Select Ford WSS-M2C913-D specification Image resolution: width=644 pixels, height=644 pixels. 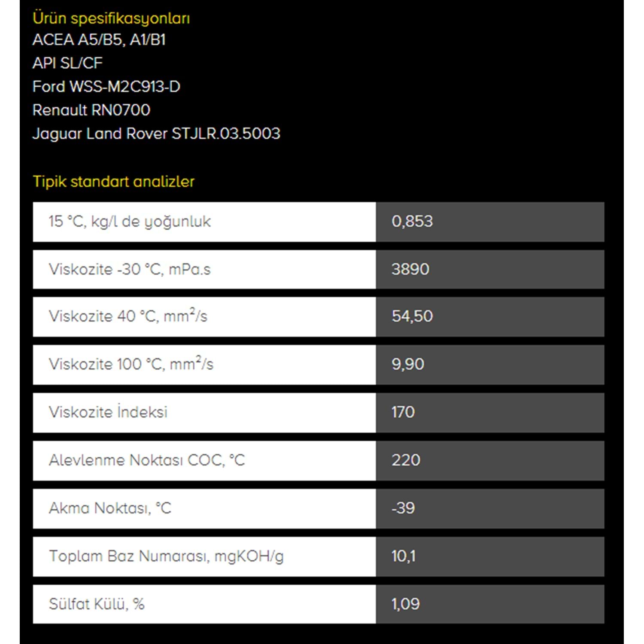(106, 87)
